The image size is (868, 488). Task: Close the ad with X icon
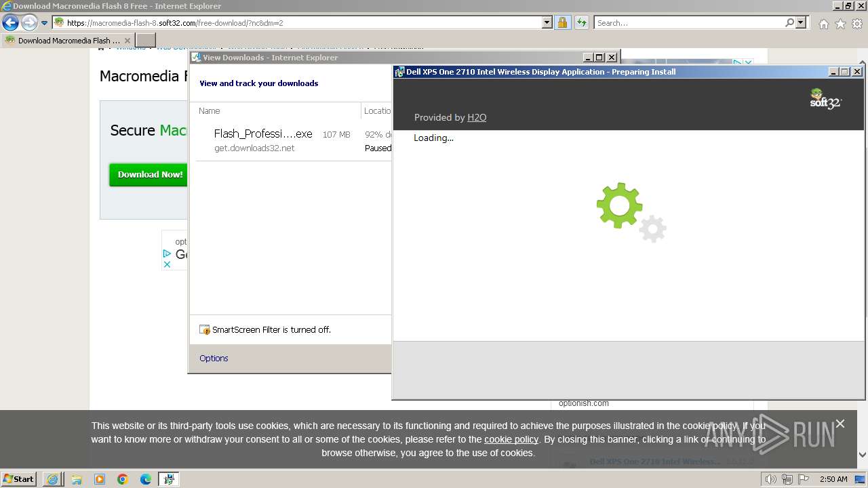[167, 264]
